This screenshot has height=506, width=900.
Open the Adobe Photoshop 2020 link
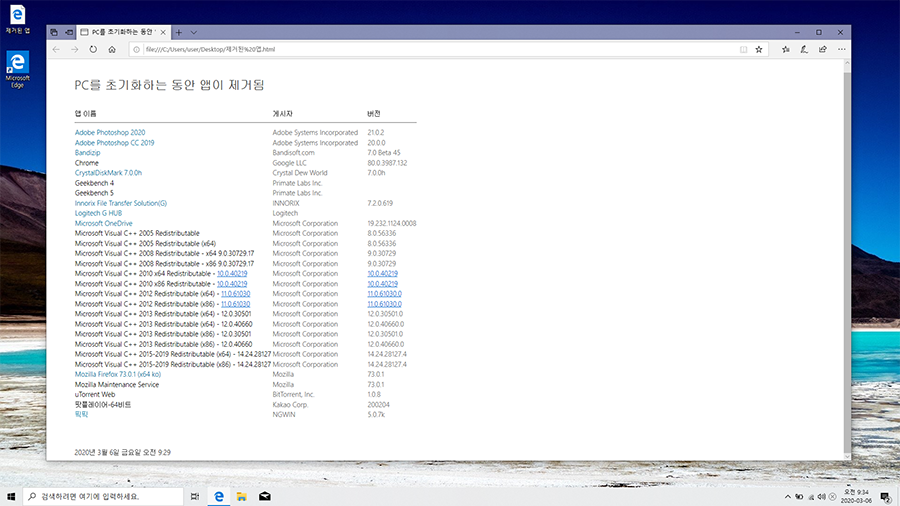tap(110, 133)
